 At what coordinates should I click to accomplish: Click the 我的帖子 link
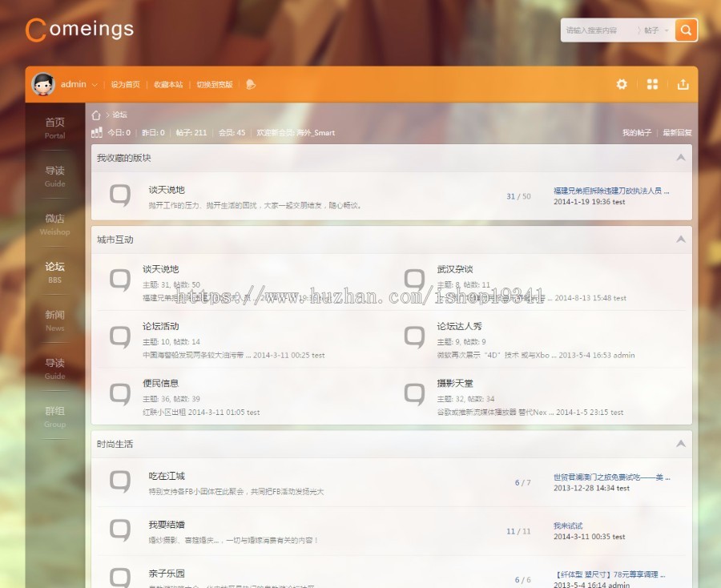(x=637, y=133)
